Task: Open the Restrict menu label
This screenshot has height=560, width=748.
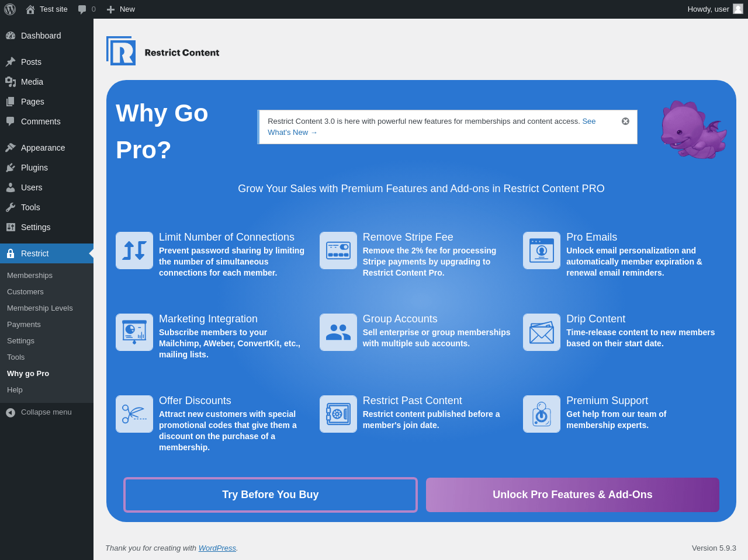Action: click(x=34, y=253)
